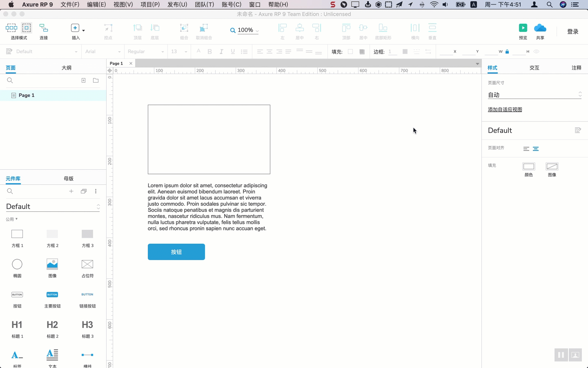
Task: Click the edit Default style icon
Action: pyautogui.click(x=577, y=130)
